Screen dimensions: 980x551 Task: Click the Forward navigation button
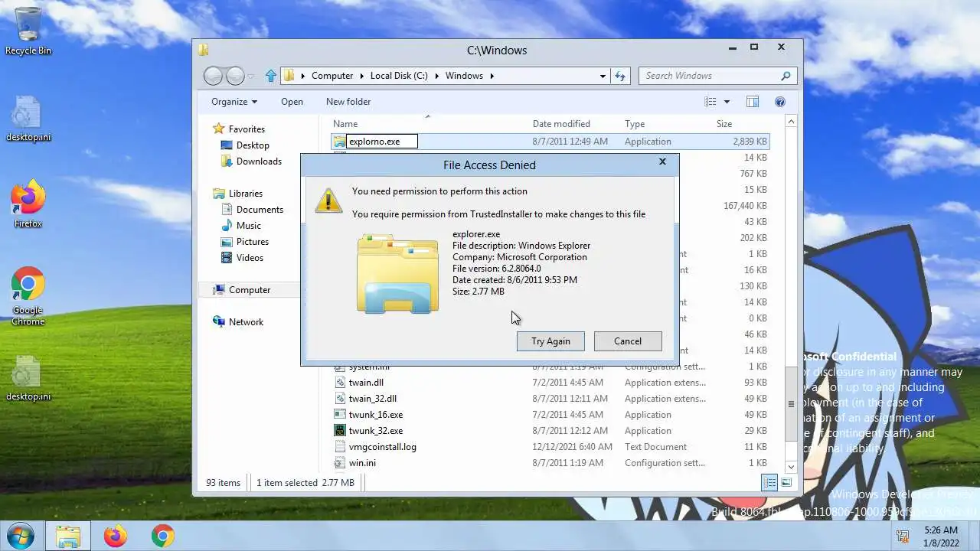point(235,76)
